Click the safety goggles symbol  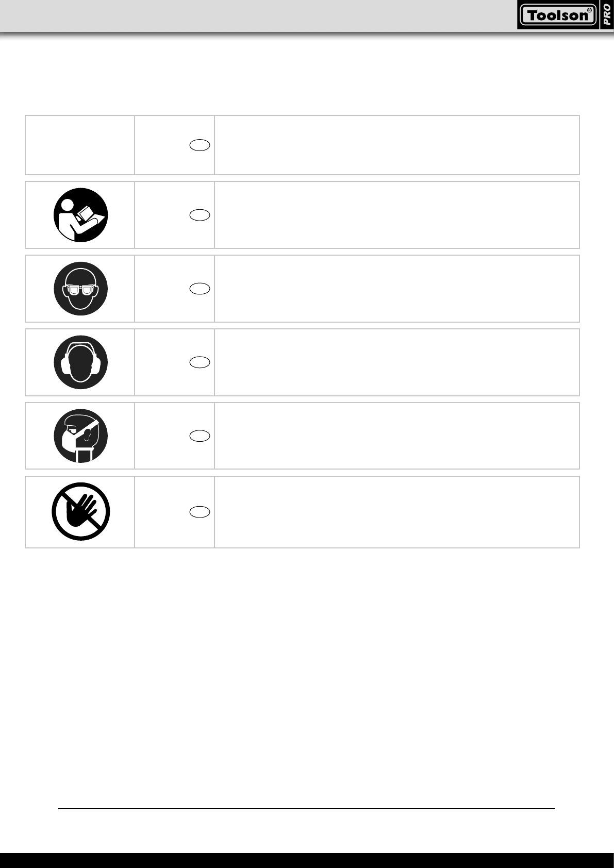[80, 289]
